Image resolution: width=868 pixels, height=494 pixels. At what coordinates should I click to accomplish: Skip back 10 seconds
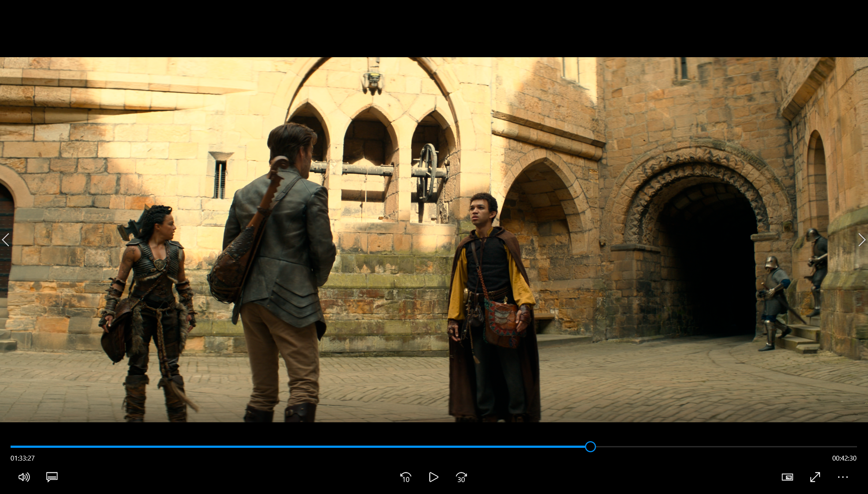405,477
